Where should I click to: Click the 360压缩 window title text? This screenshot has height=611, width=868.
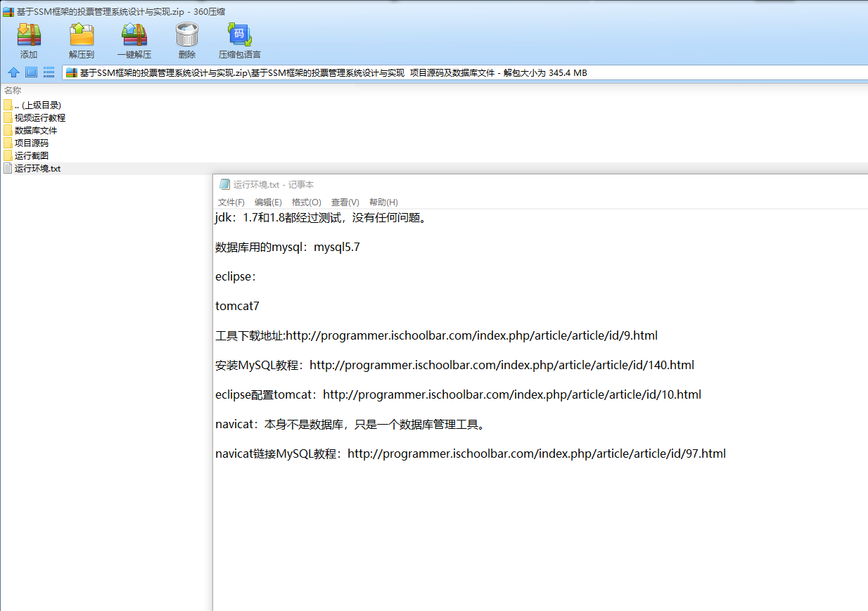click(121, 11)
